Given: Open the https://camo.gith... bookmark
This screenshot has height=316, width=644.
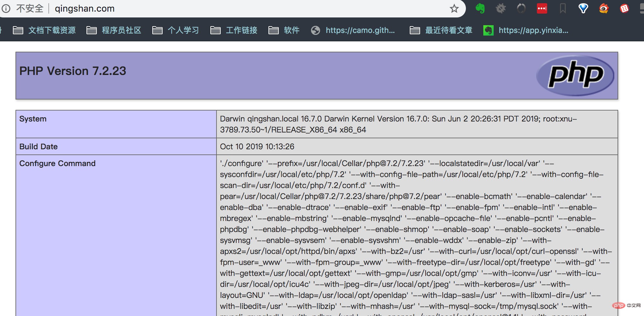Looking at the screenshot, I should pos(353,30).
